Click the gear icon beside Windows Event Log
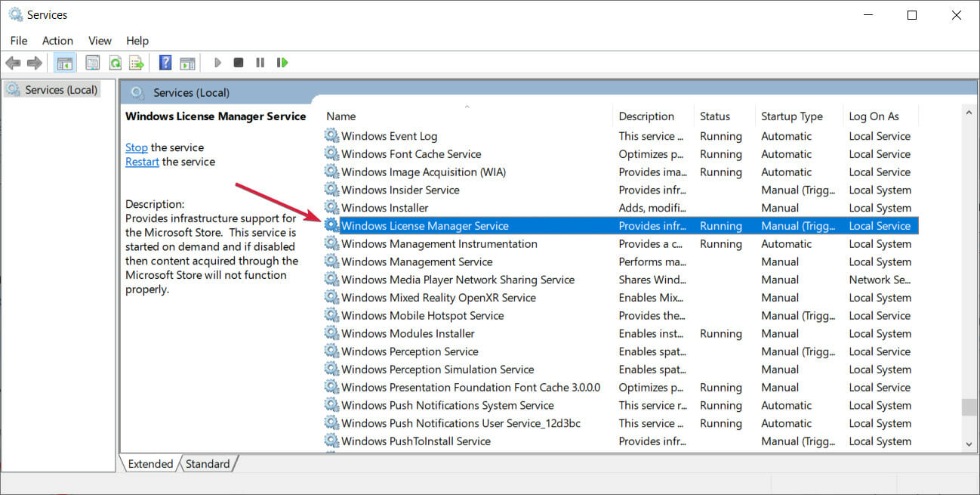The width and height of the screenshot is (980, 495). point(331,136)
